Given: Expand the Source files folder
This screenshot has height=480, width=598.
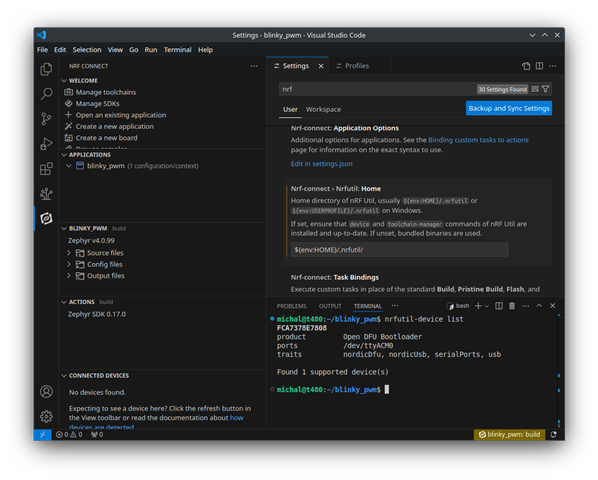Looking at the screenshot, I should (x=69, y=253).
